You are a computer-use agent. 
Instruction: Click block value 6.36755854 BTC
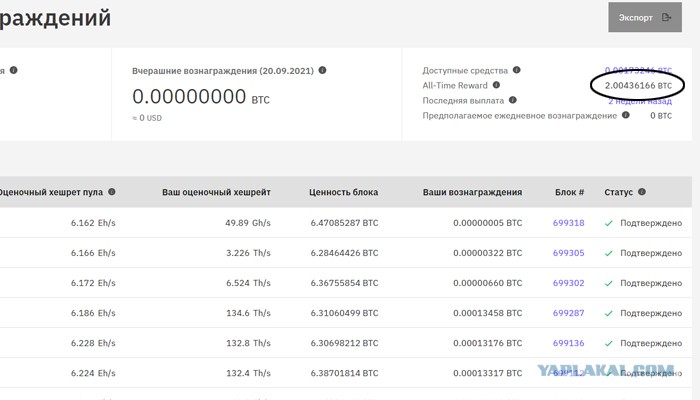pyautogui.click(x=344, y=283)
